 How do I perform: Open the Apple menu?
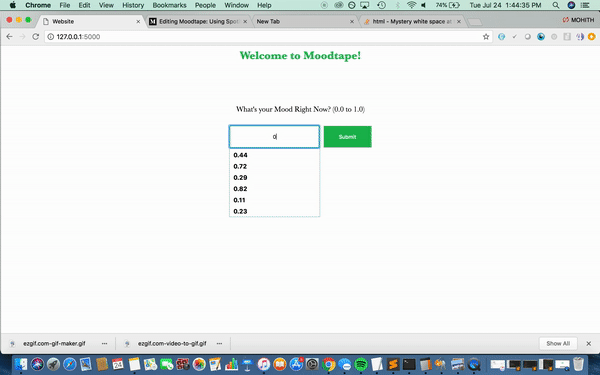[13, 5]
